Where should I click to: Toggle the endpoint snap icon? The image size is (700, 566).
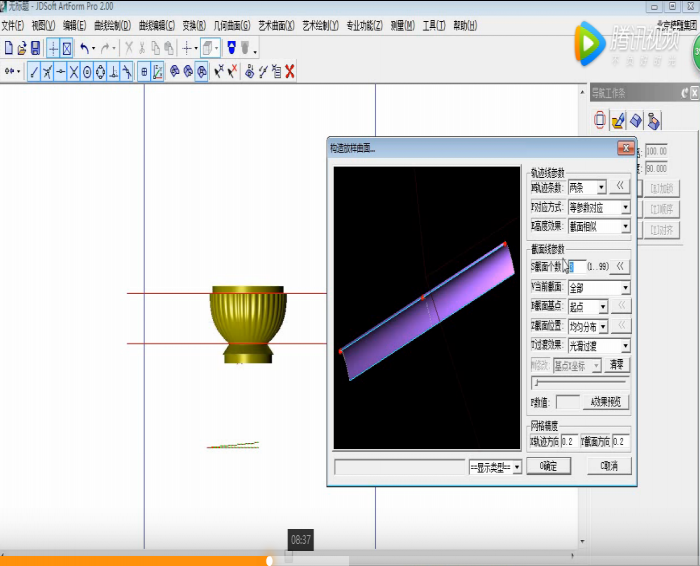tap(34, 71)
